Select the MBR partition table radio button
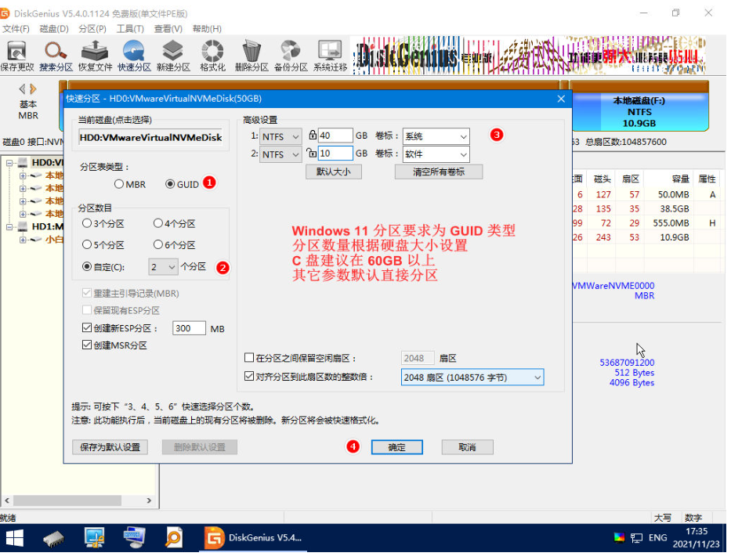This screenshot has height=560, width=731. click(119, 184)
